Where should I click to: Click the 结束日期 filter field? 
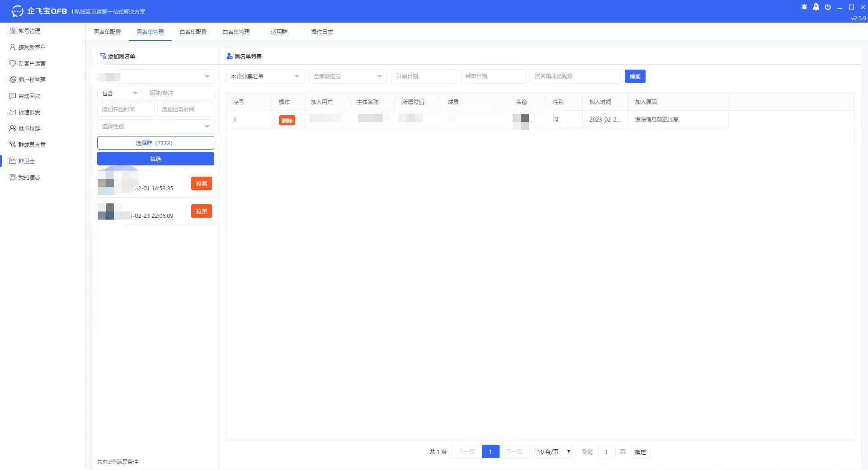tap(493, 76)
